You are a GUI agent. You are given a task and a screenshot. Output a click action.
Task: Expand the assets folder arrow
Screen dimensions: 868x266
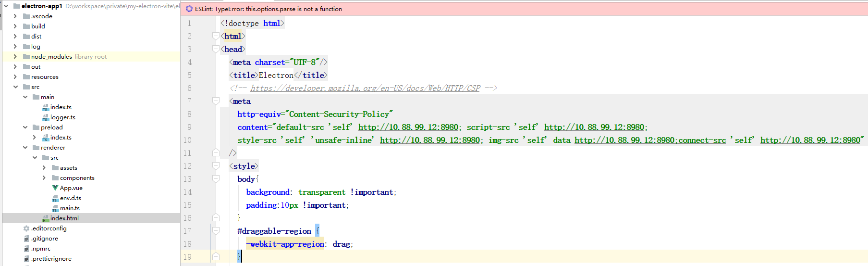click(44, 168)
